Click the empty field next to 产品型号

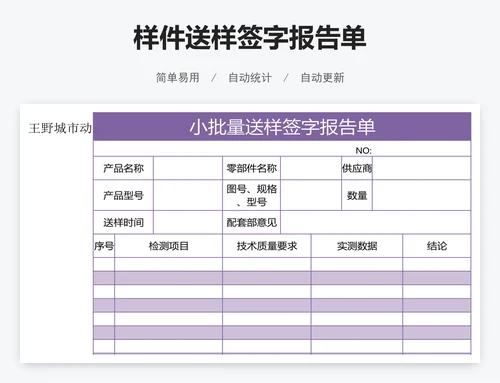[188, 195]
